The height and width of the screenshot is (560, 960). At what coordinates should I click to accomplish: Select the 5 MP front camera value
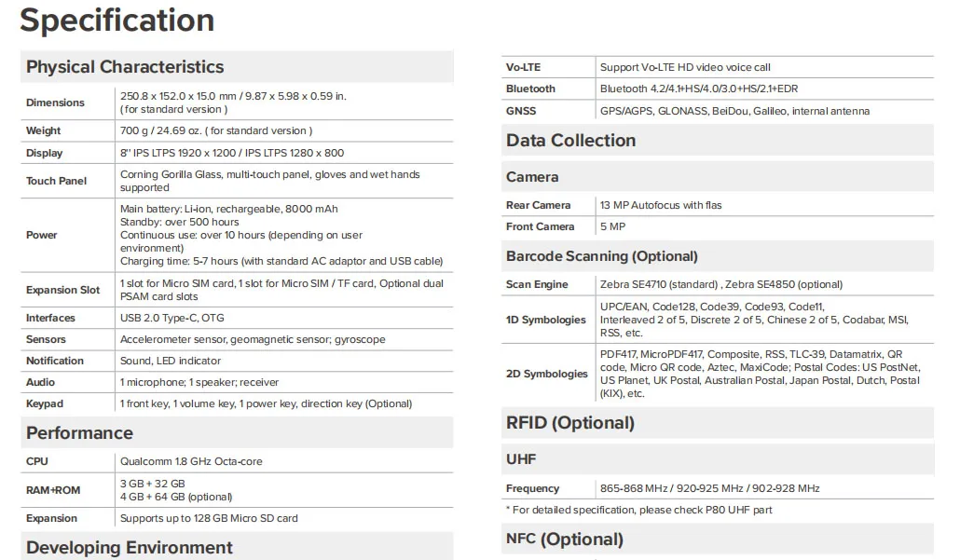(x=613, y=226)
